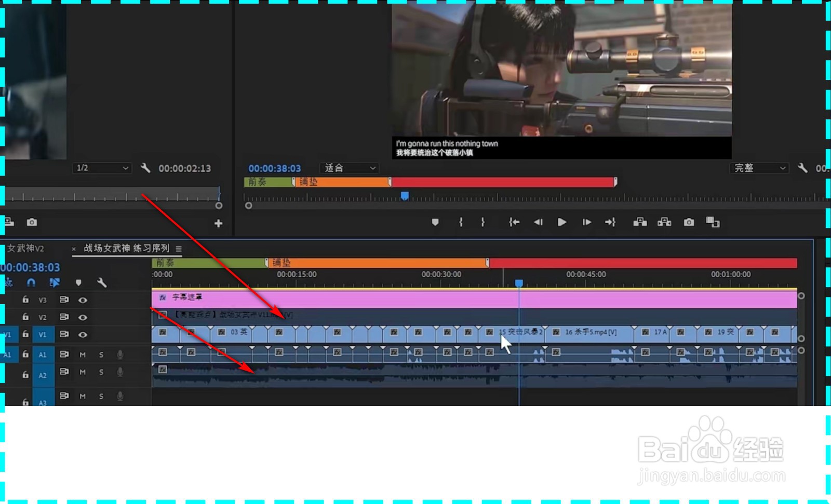The height and width of the screenshot is (504, 831).
Task: Mute audio track A2
Action: point(83,372)
